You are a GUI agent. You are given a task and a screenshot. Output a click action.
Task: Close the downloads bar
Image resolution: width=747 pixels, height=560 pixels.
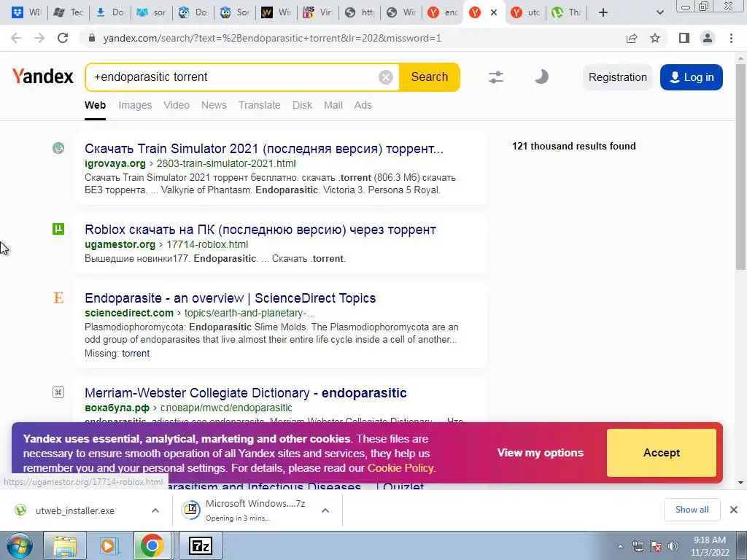(734, 510)
